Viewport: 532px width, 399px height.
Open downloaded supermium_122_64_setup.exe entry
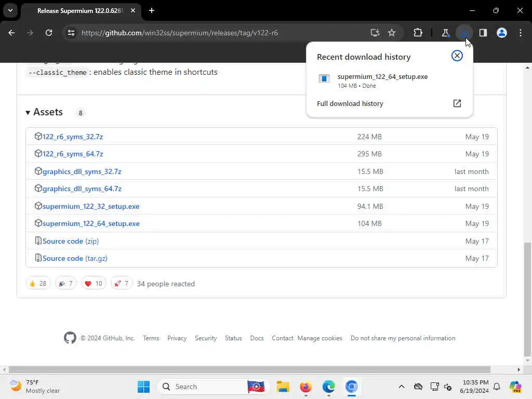pyautogui.click(x=389, y=81)
